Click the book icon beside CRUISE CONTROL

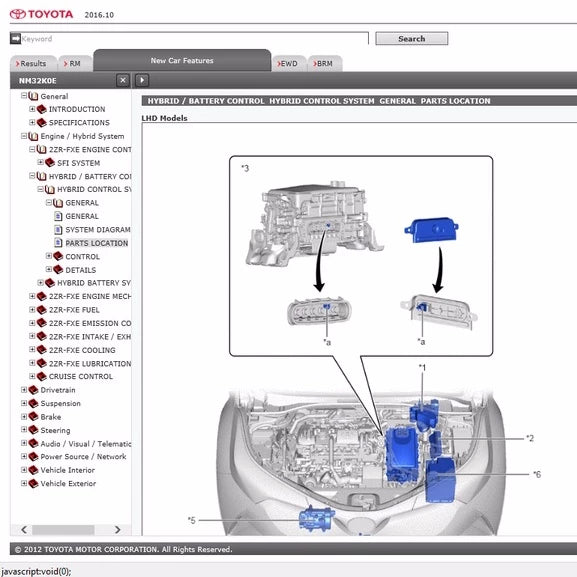[42, 376]
